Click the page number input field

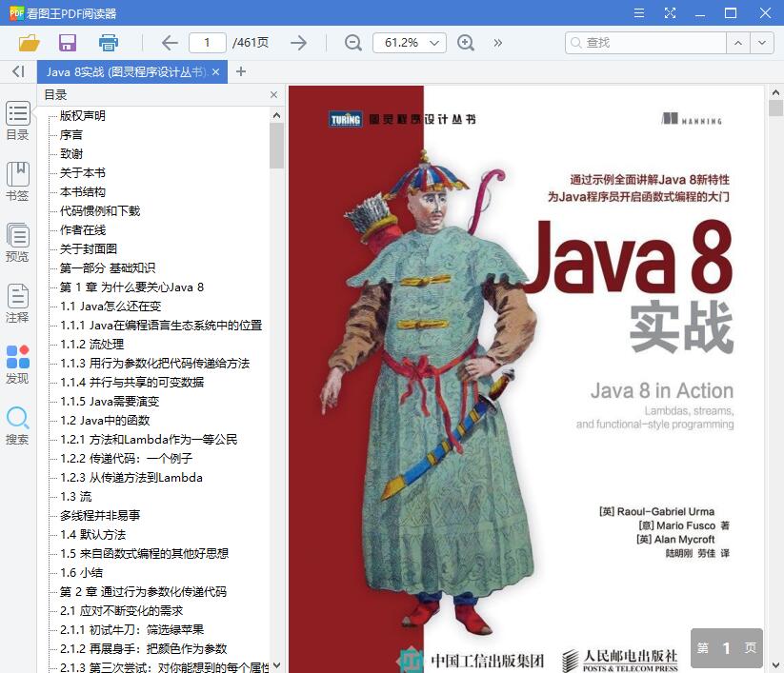click(208, 43)
